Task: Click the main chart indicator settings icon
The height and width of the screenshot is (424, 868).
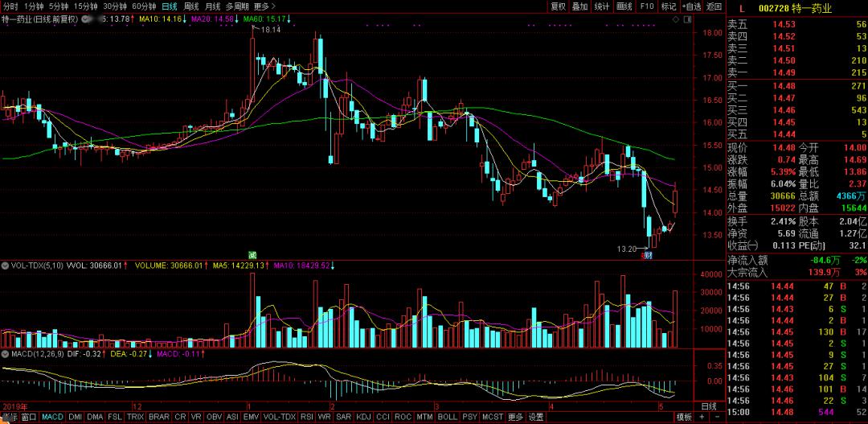Action: pyautogui.click(x=87, y=19)
